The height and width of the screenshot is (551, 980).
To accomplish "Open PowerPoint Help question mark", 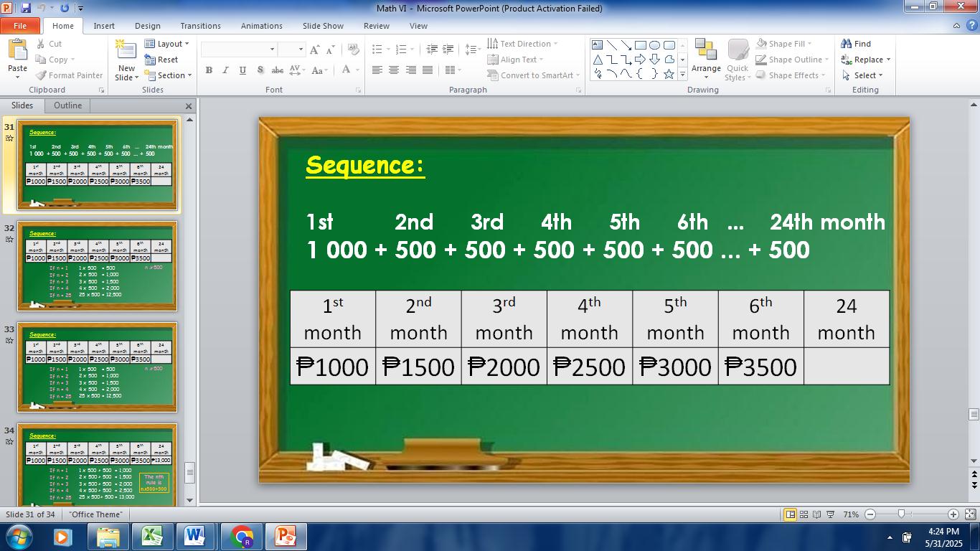I will 971,26.
